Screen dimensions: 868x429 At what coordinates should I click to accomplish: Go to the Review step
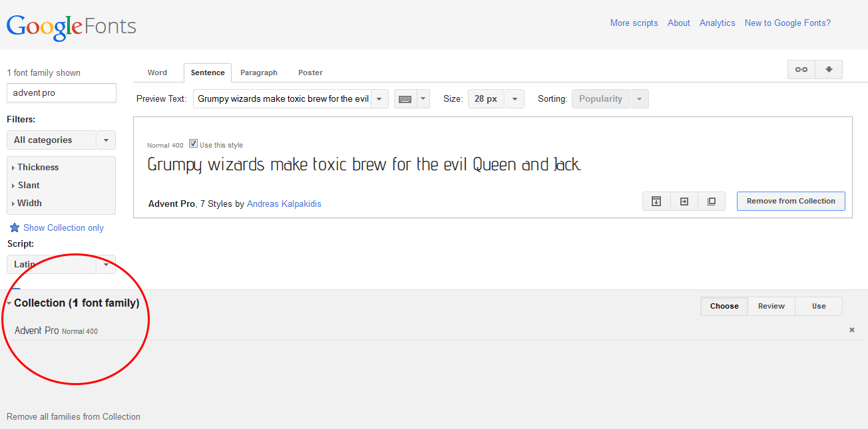771,306
